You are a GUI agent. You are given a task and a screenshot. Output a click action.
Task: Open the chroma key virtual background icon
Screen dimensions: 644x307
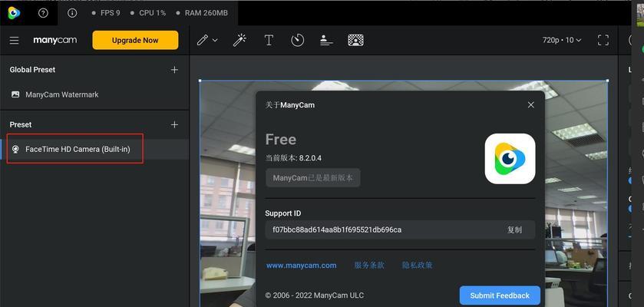click(x=355, y=40)
